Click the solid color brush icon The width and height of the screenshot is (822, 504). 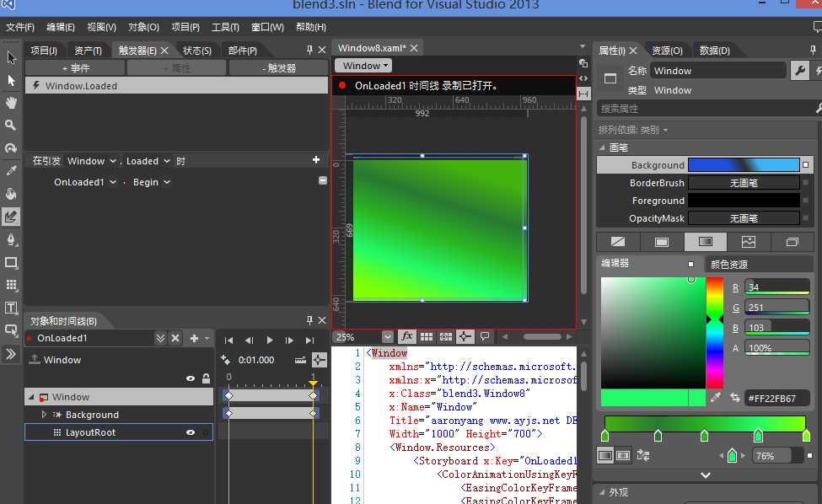(x=662, y=242)
